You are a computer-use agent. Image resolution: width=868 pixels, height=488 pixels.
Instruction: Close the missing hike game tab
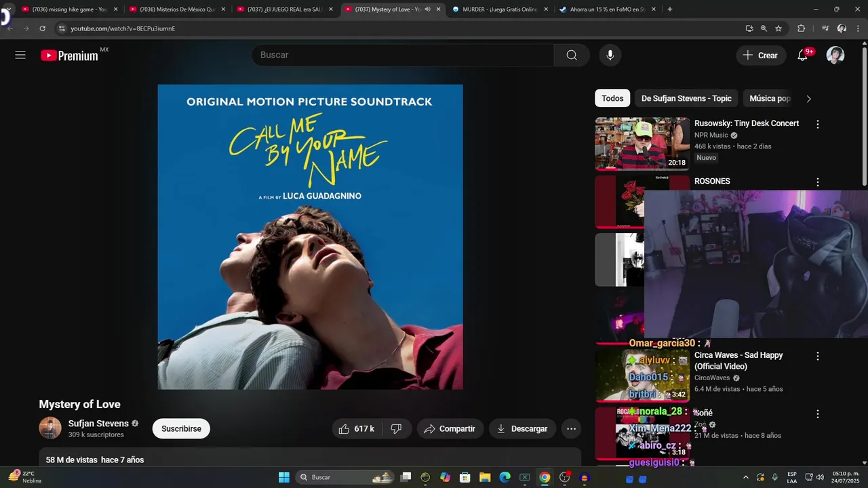click(x=115, y=9)
